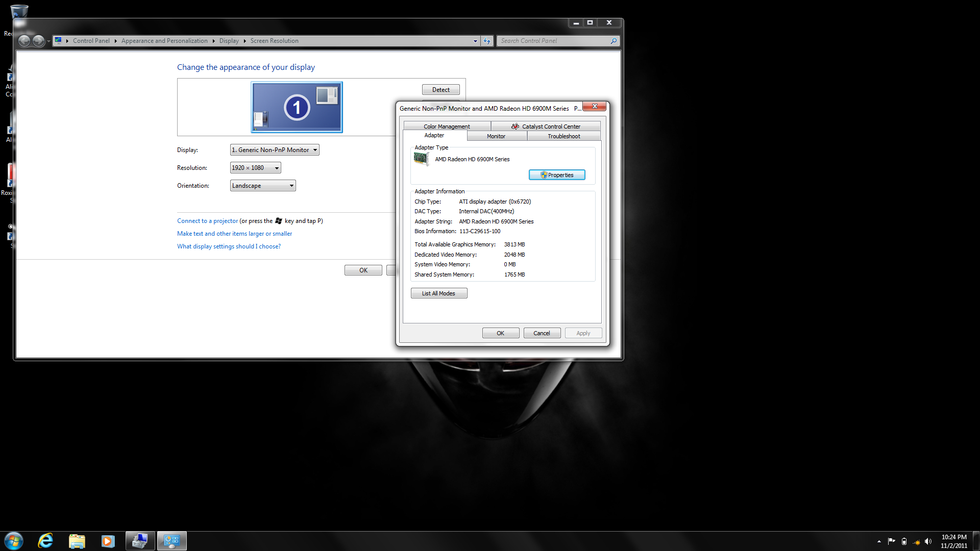
Task: Select the Bios Information value 113-C29615-100
Action: 480,231
